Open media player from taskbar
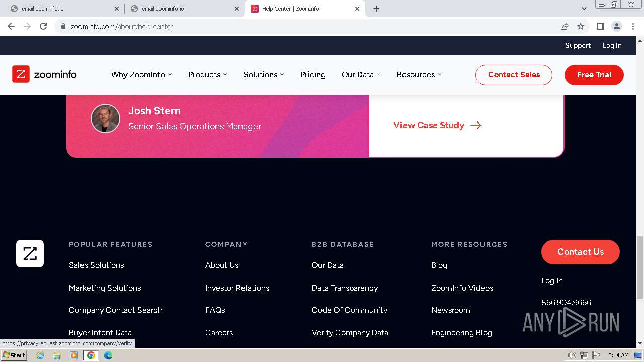Screen dimensions: 644x362 pos(74,355)
